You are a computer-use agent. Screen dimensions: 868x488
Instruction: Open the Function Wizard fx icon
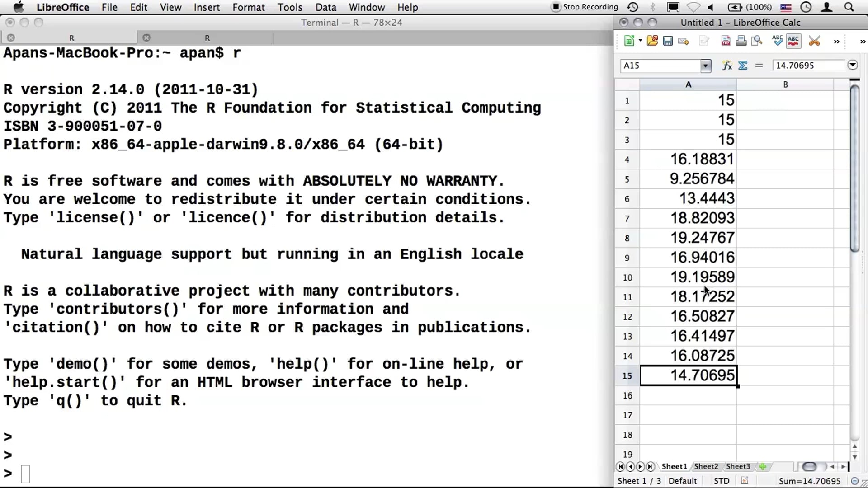click(727, 66)
